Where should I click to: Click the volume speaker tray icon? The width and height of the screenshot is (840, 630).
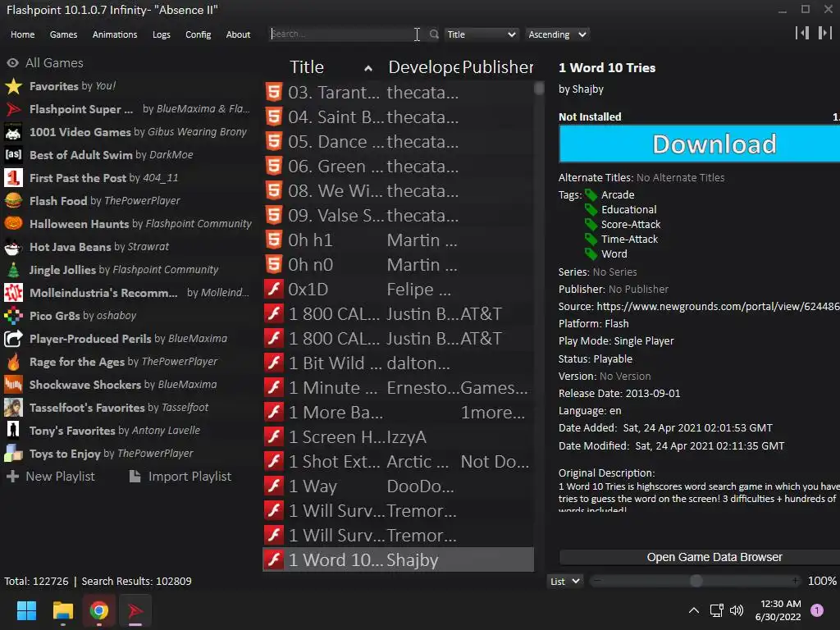tap(737, 610)
